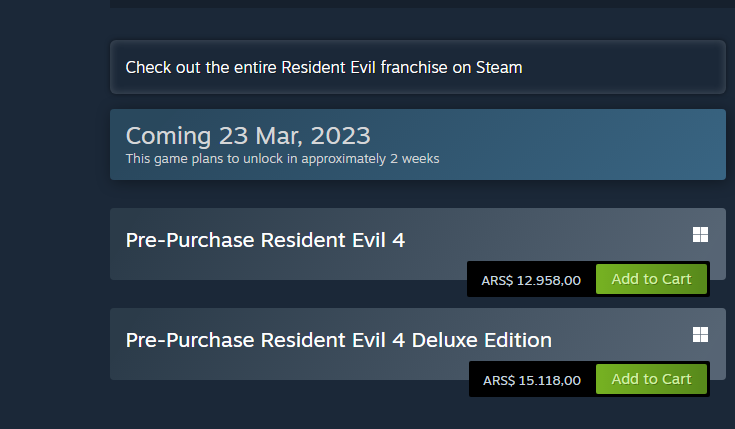Click the blank page margin on left
This screenshot has height=429, width=735.
(x=50, y=220)
